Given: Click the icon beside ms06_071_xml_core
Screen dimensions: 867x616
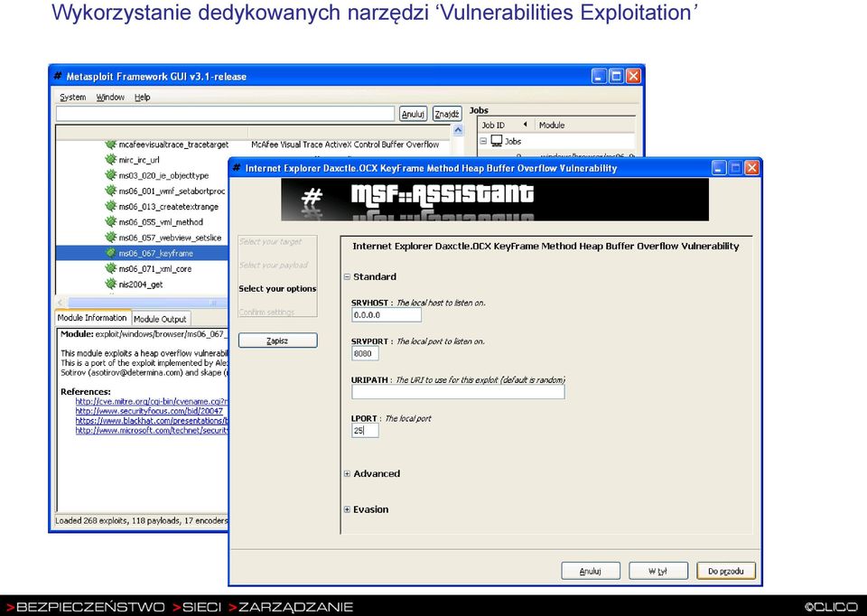Looking at the screenshot, I should pyautogui.click(x=110, y=269).
